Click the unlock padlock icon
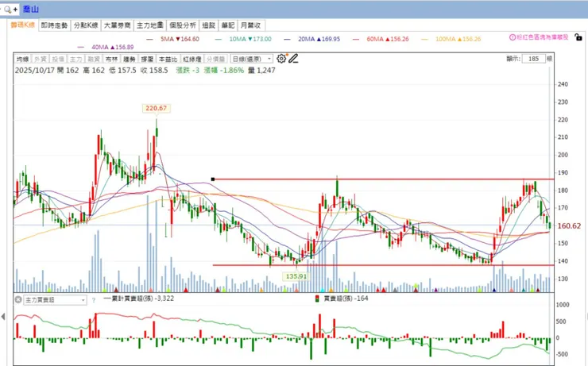Screen dimensions: 588x366 (x=578, y=37)
